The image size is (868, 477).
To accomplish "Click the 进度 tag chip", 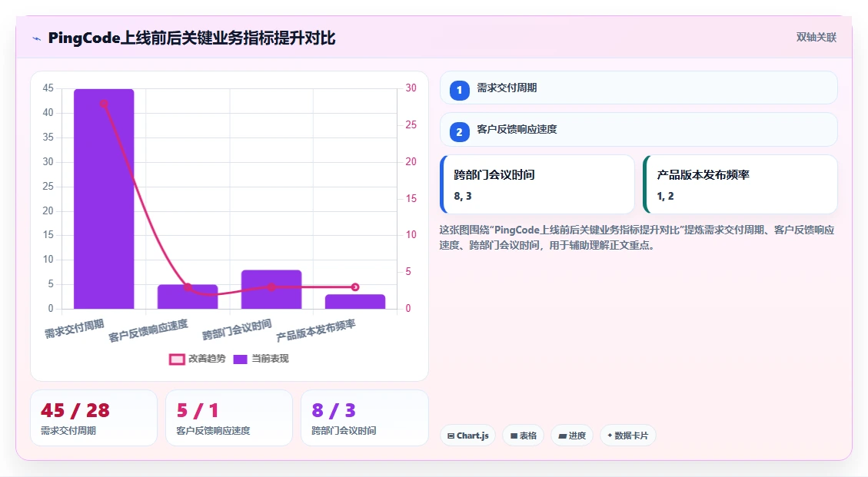I will pos(572,436).
